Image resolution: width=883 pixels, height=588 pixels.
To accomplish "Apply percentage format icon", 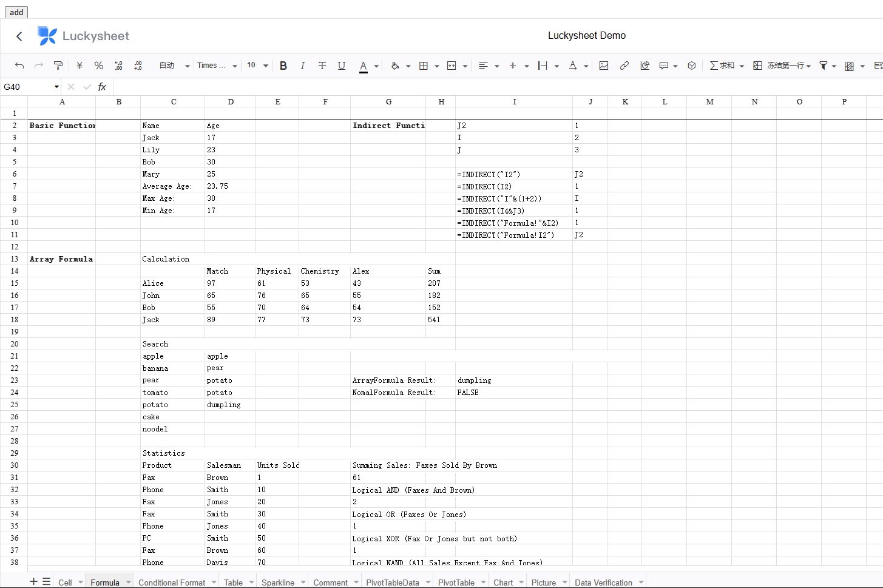I will click(99, 66).
